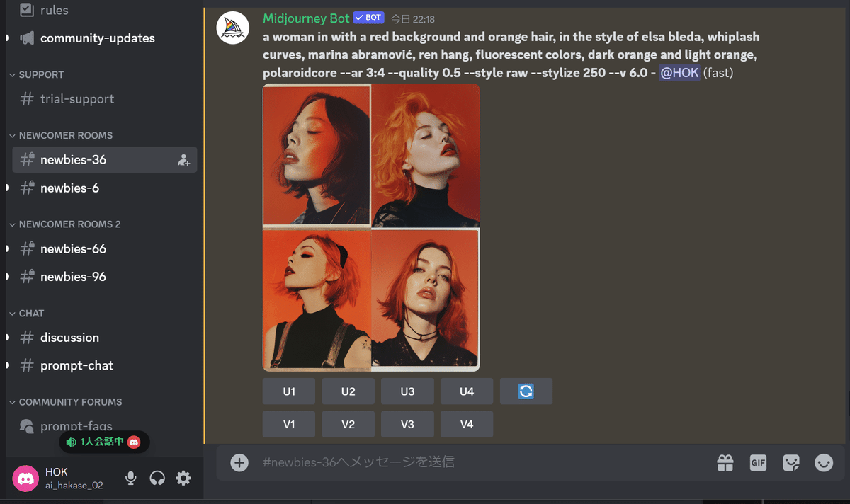This screenshot has width=850, height=504.
Task: Click the hash icon beside trial-support
Action: (27, 99)
